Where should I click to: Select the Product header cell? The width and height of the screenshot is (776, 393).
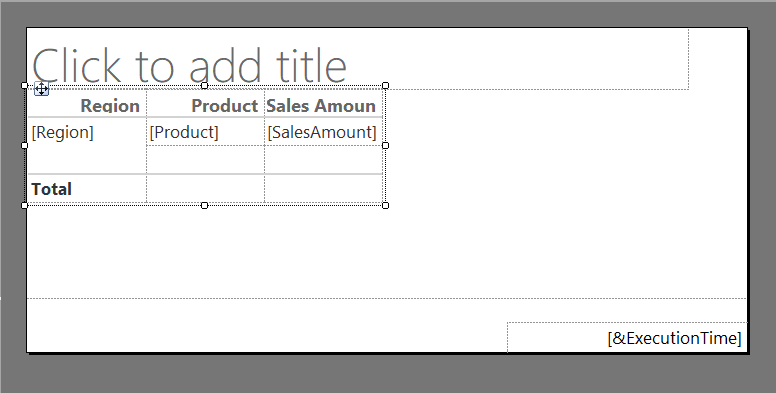pos(205,103)
